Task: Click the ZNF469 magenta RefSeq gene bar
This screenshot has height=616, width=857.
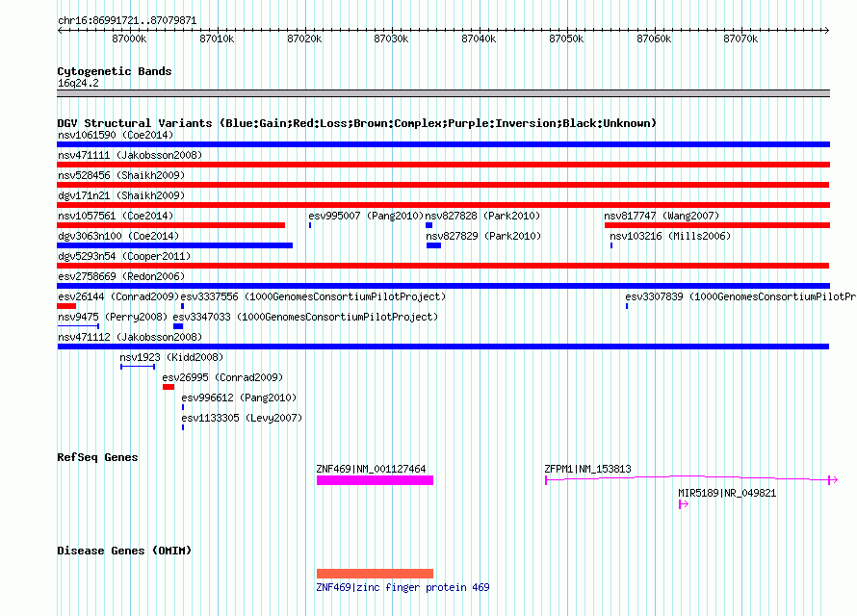Action: click(375, 480)
